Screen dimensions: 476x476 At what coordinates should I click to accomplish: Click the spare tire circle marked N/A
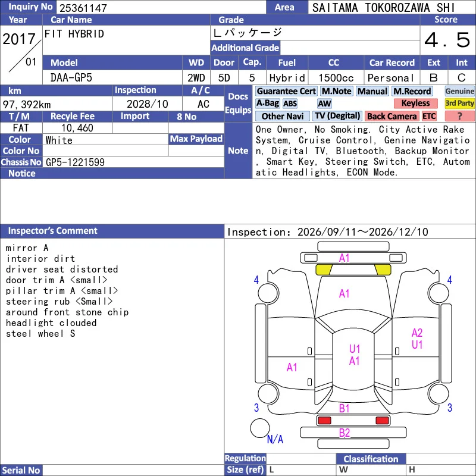tap(260, 428)
